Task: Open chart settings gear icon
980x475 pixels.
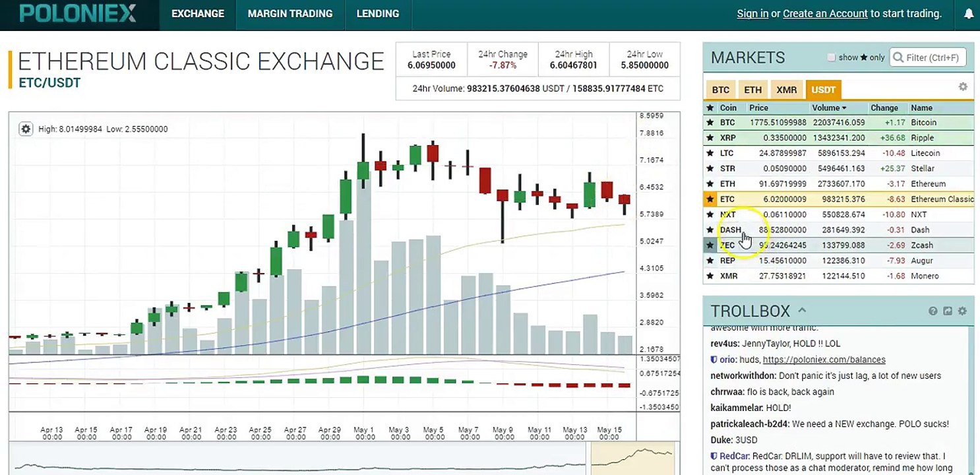Action: point(26,129)
